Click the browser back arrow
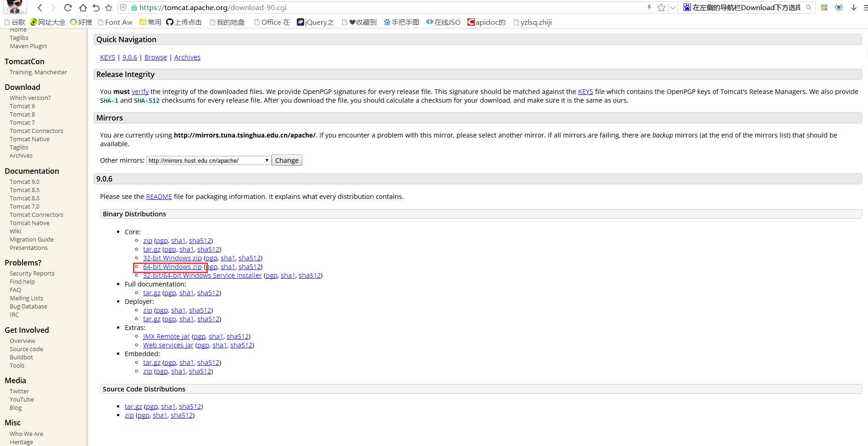 pos(40,8)
